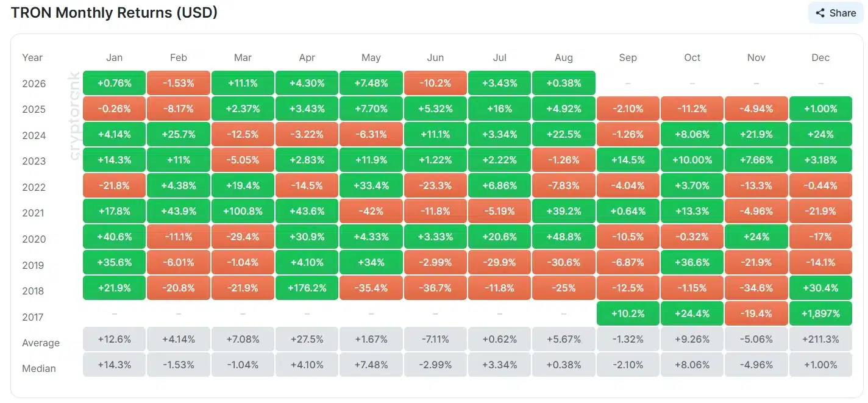This screenshot has height=403, width=868.
Task: Select the +48.8% August 2020 cell
Action: pyautogui.click(x=563, y=236)
